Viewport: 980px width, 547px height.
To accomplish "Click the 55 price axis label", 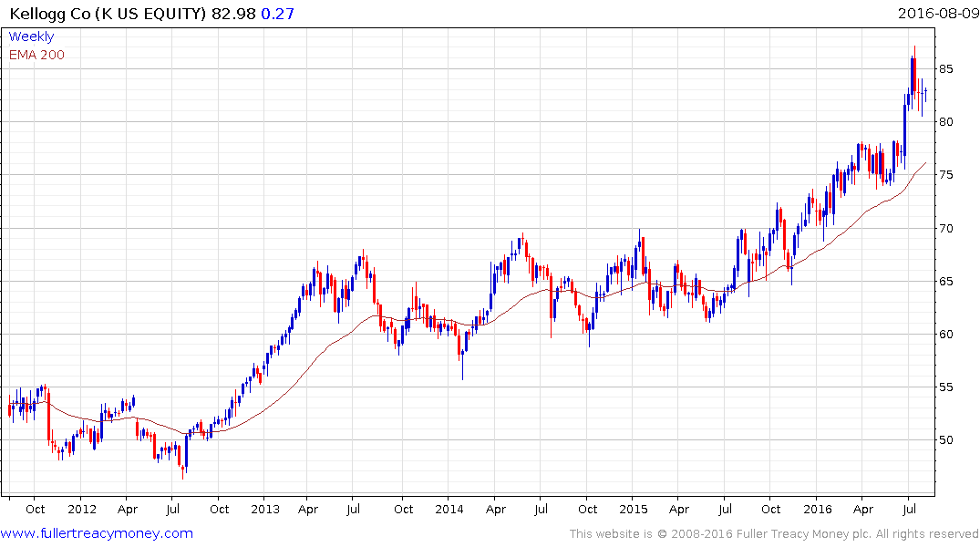I will point(945,387).
